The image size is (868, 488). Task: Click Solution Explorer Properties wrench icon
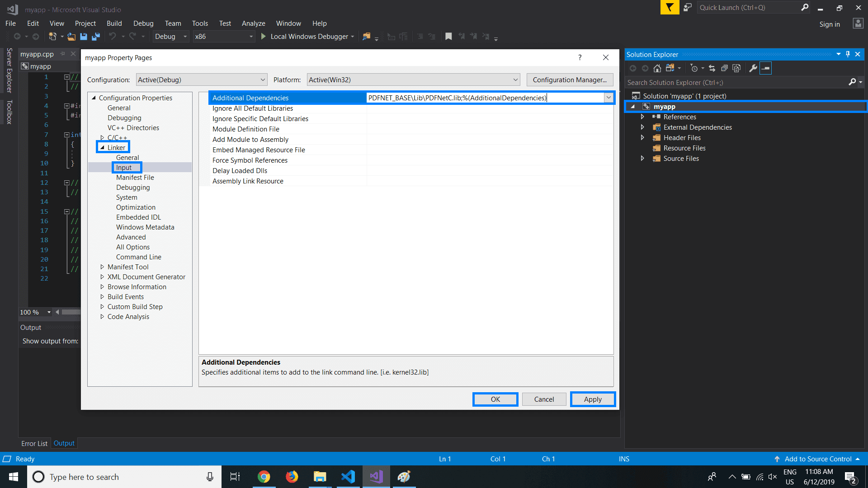tap(753, 68)
